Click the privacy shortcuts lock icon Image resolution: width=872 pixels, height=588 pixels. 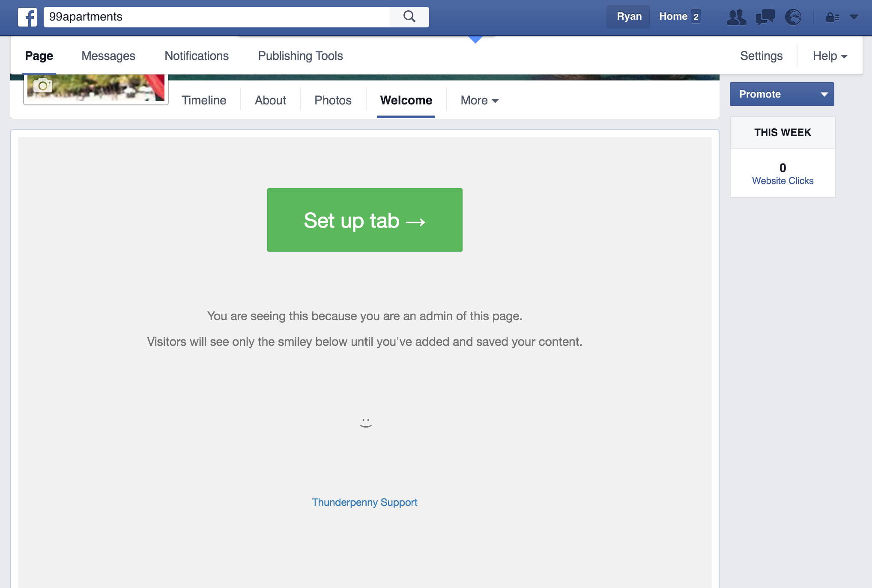coord(832,17)
